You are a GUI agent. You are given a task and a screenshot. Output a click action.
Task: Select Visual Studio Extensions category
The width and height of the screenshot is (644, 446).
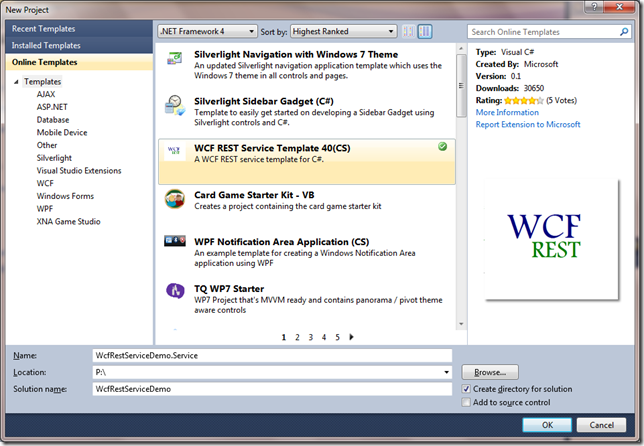coord(79,170)
